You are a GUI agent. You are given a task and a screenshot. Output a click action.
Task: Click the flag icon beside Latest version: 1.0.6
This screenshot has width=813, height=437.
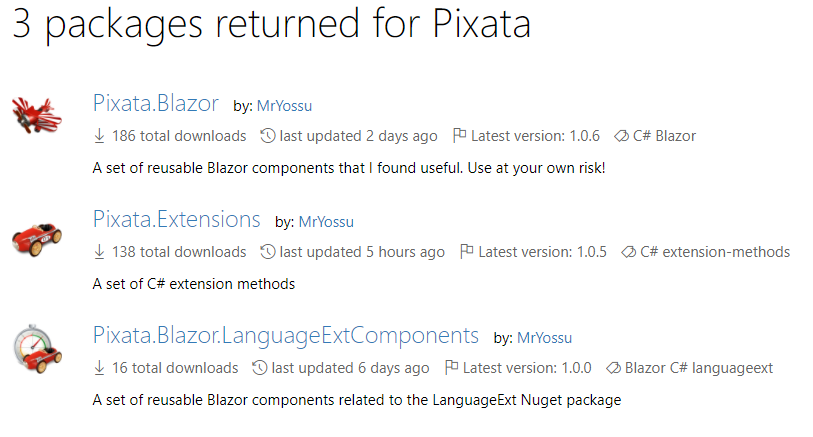tap(459, 136)
